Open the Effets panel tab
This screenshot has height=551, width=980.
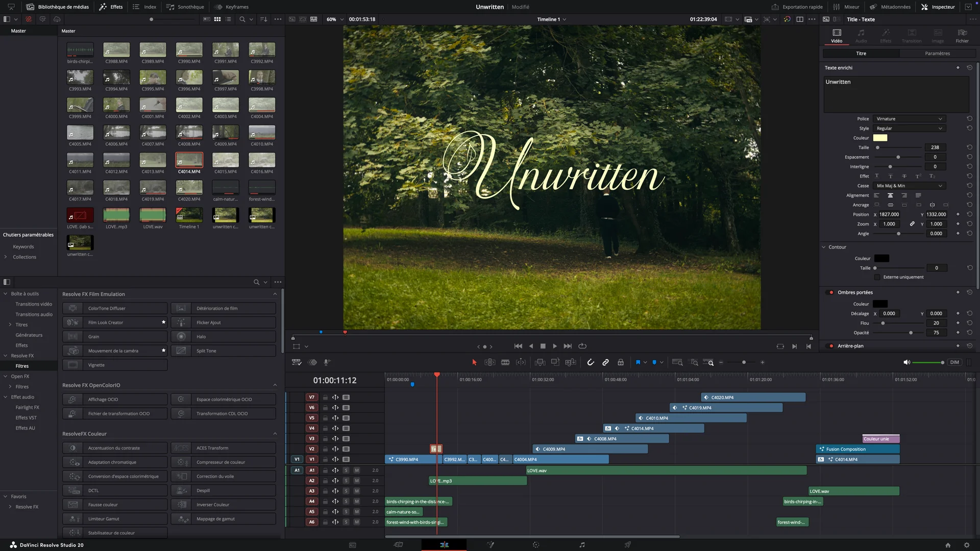(x=111, y=7)
